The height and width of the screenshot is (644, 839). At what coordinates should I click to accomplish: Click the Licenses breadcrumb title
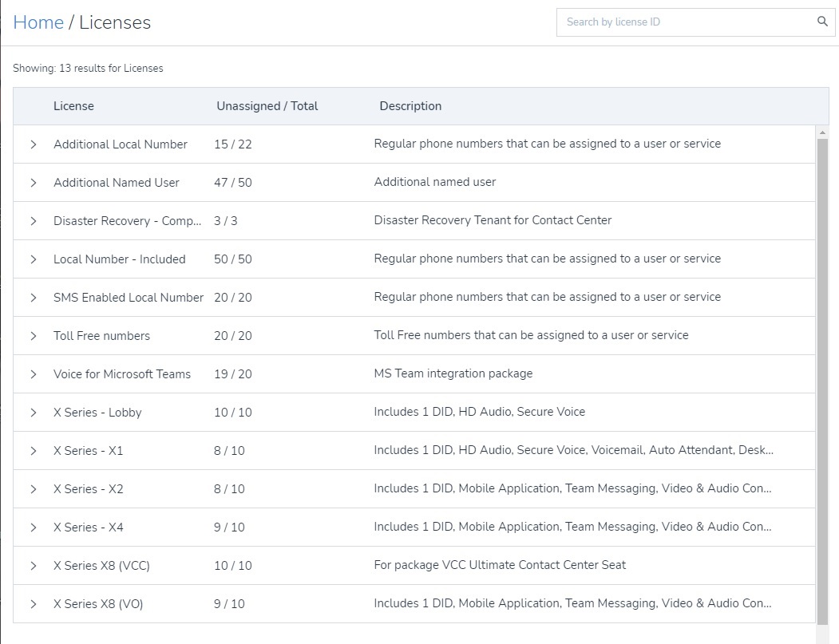point(115,22)
